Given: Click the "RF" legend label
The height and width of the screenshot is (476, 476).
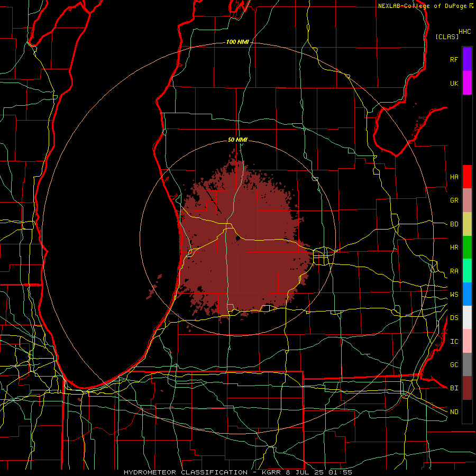Looking at the screenshot, I should tap(454, 59).
